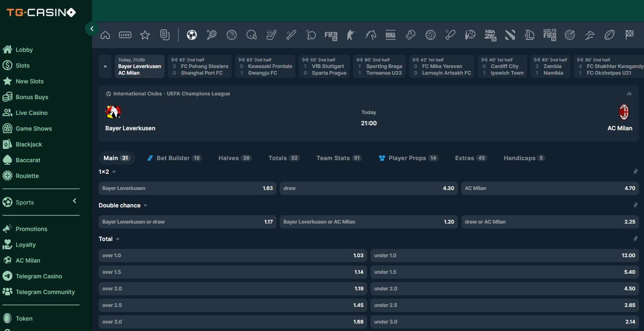Bet on Bayer Leverkusen at 1.63

187,188
